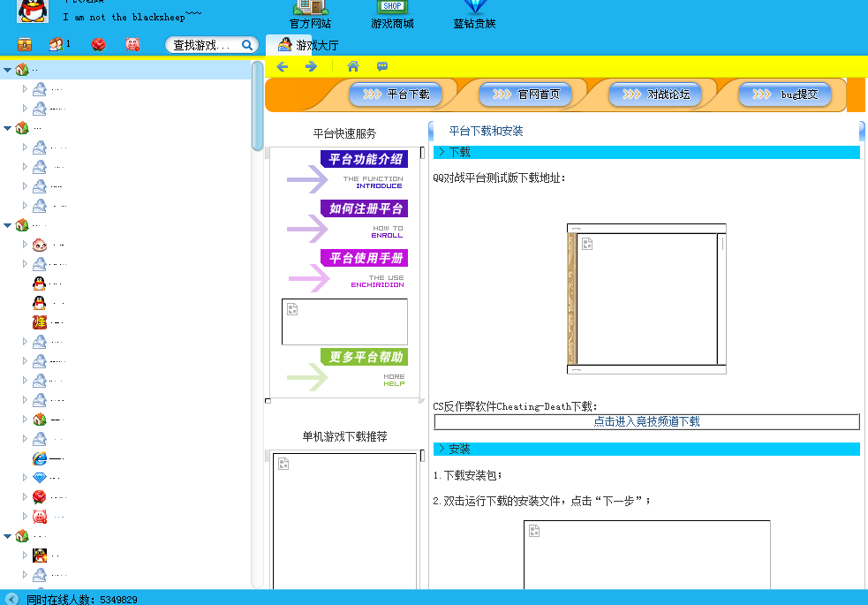
Task: Expand the rose tree node
Action: coord(25,496)
